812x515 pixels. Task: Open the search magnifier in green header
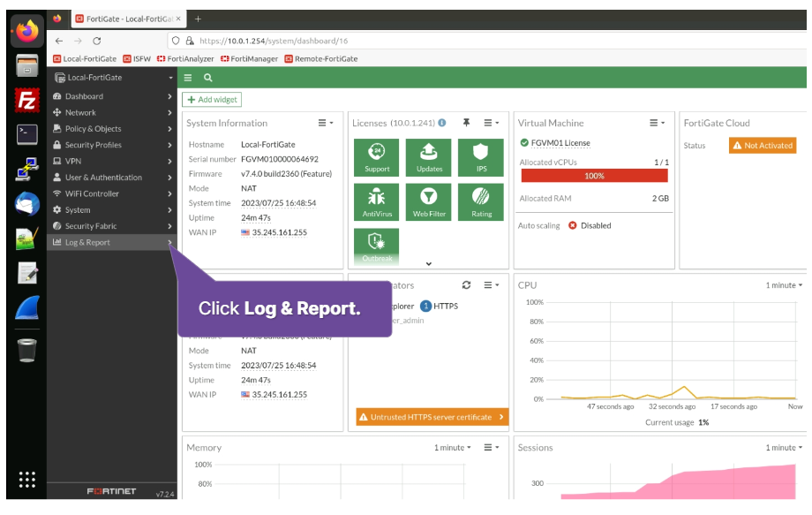point(208,78)
